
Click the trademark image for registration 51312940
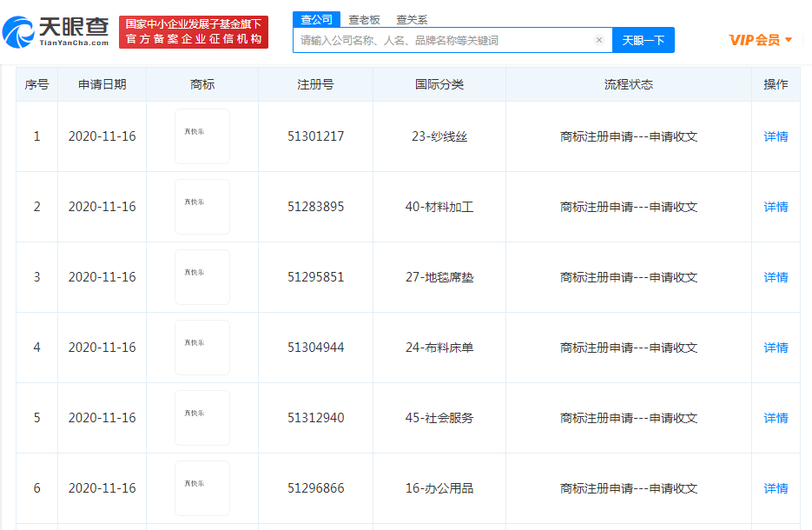point(202,418)
